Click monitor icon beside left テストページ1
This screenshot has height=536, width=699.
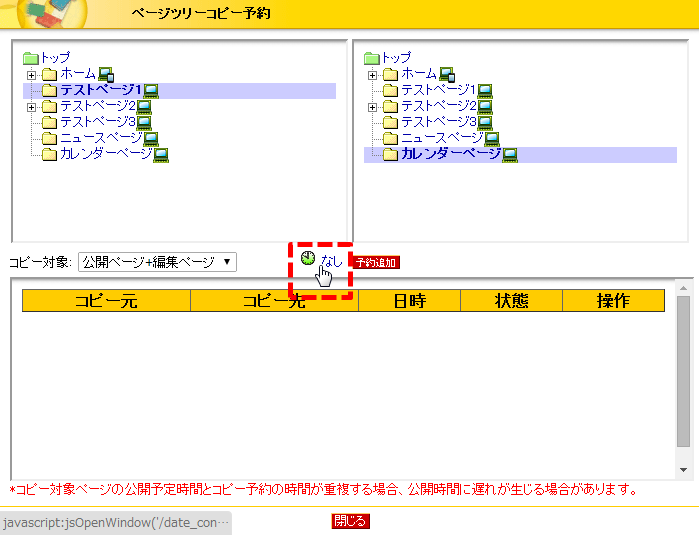click(x=151, y=91)
